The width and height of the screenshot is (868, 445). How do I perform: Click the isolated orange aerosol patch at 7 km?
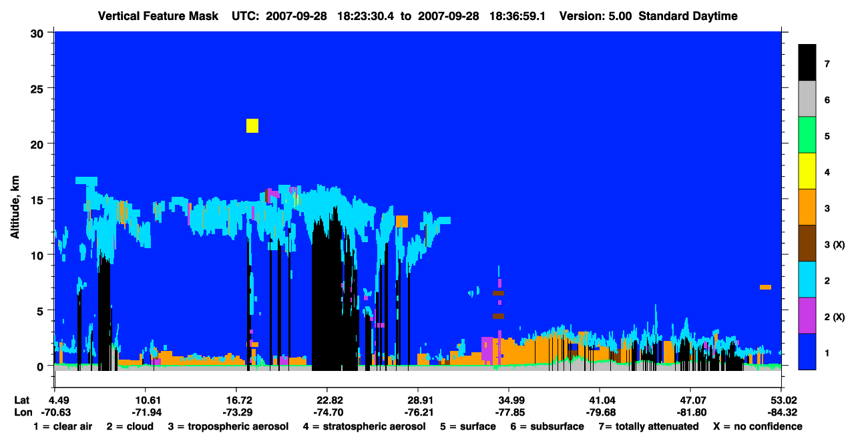point(765,287)
